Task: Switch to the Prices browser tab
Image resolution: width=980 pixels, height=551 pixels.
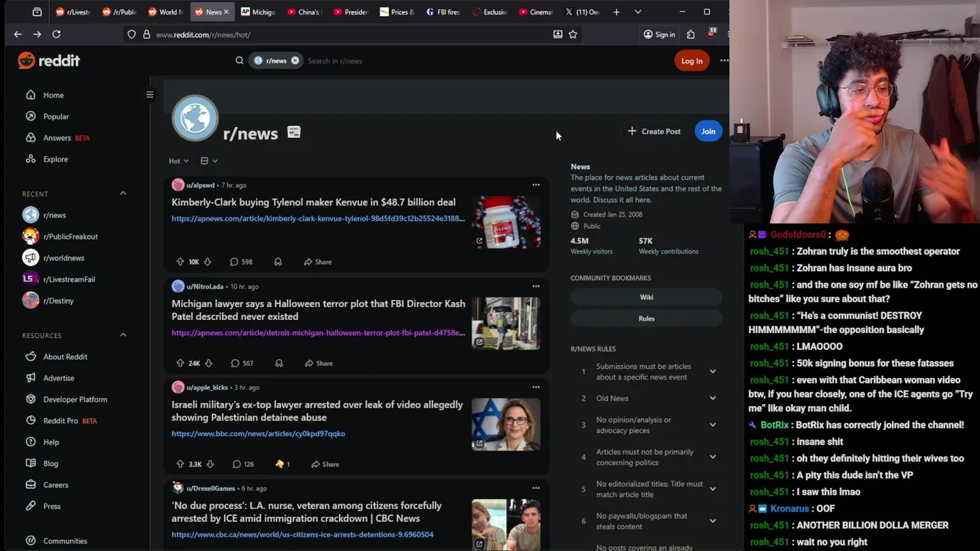Action: coord(396,11)
